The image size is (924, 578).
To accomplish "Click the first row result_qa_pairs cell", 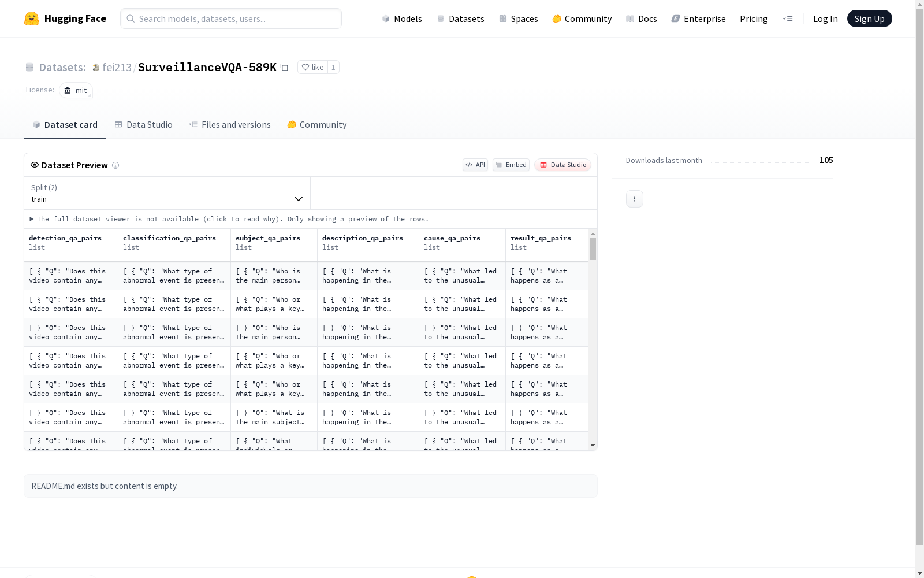I will [547, 276].
